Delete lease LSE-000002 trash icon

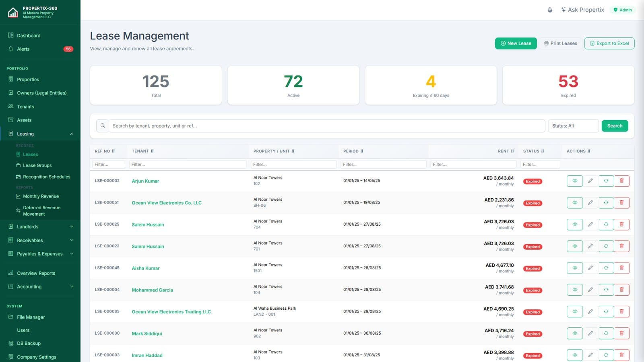coord(621,181)
